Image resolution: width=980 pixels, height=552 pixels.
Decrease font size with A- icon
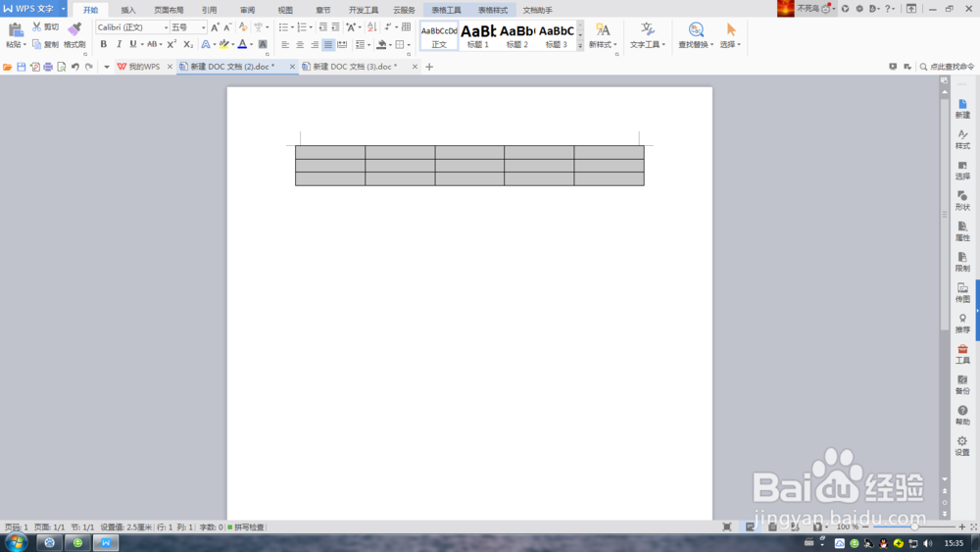[x=227, y=27]
